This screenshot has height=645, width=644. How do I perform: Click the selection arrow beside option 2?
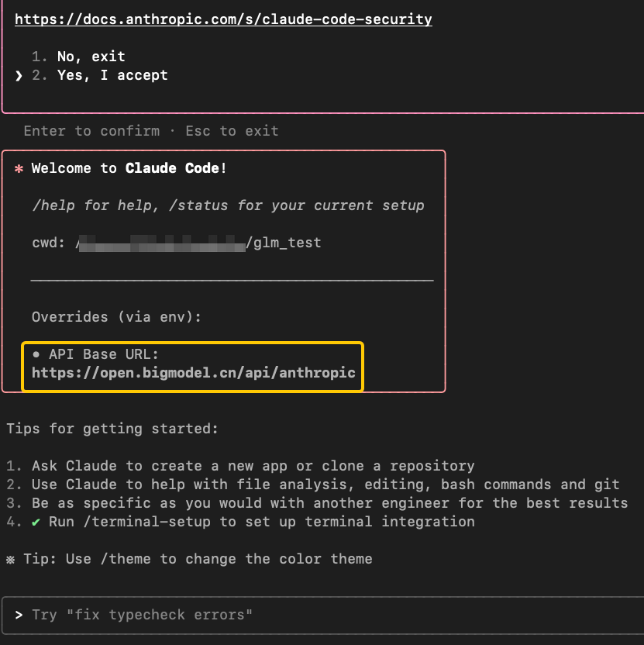[19, 76]
